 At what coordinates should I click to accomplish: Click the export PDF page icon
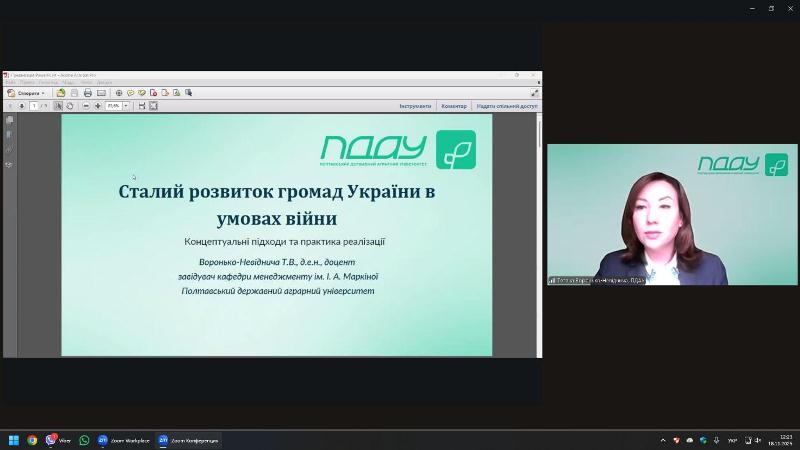click(165, 93)
